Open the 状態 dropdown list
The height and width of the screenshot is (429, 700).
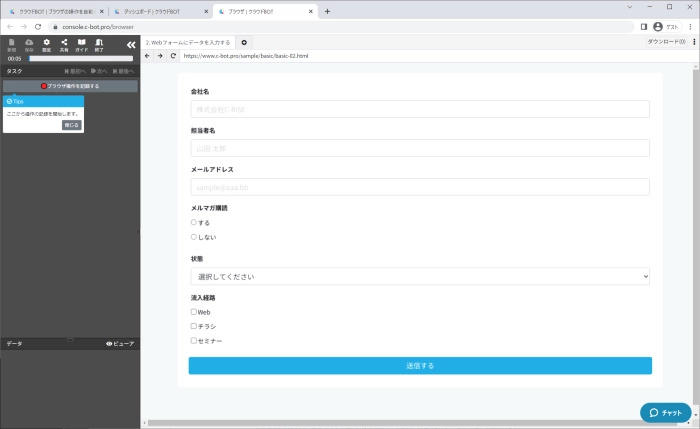point(420,276)
